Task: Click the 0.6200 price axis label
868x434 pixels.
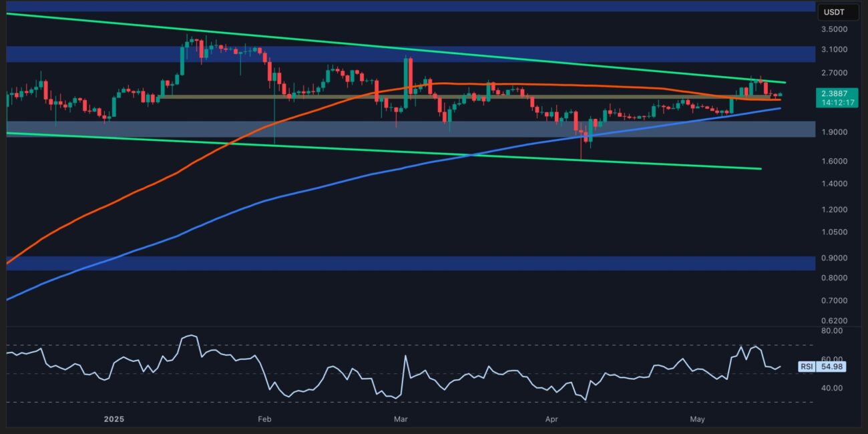Action: coord(835,321)
